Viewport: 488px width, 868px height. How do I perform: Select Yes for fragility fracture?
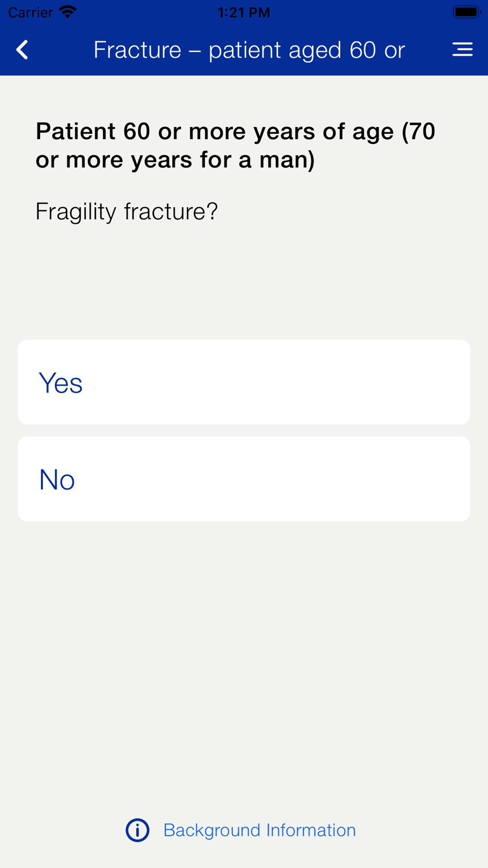coord(61,383)
